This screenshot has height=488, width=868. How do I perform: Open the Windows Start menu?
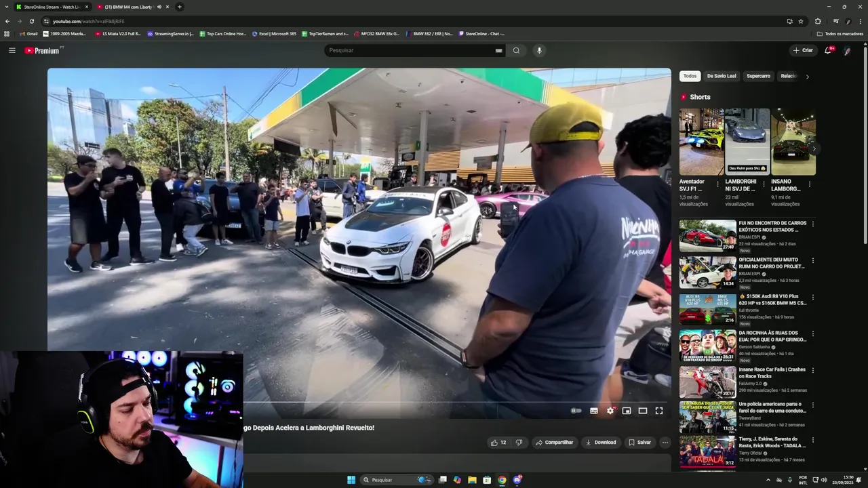pyautogui.click(x=351, y=480)
